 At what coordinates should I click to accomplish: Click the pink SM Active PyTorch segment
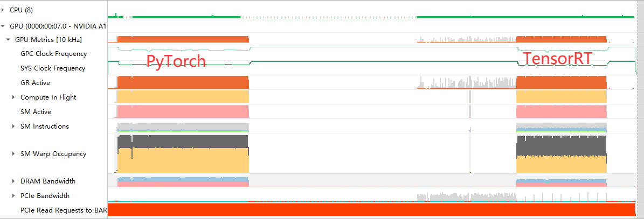183,111
